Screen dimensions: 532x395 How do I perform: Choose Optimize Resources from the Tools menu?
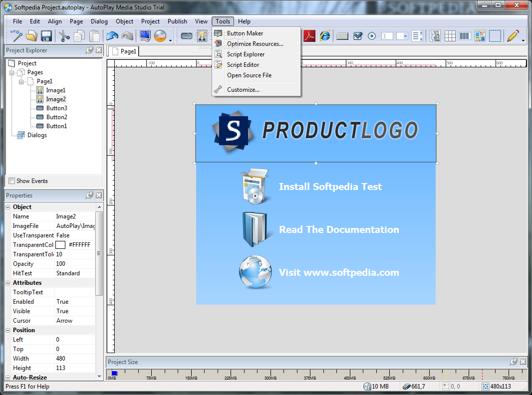(x=255, y=44)
